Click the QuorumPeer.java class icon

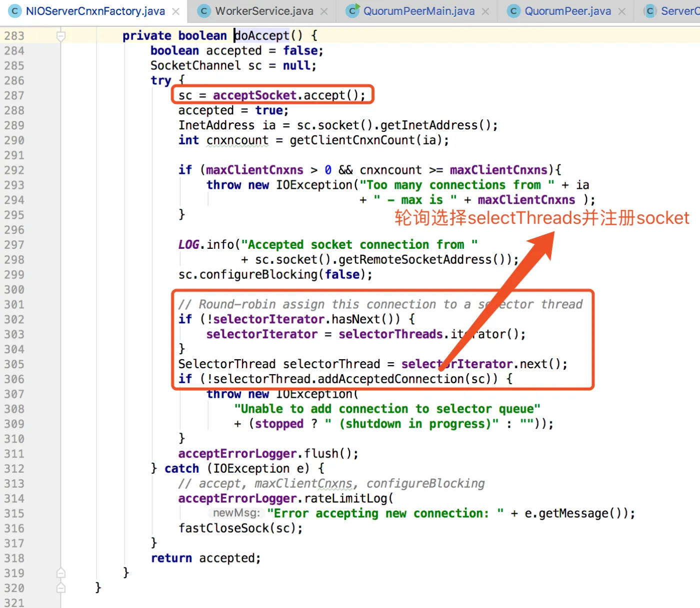pos(513,11)
